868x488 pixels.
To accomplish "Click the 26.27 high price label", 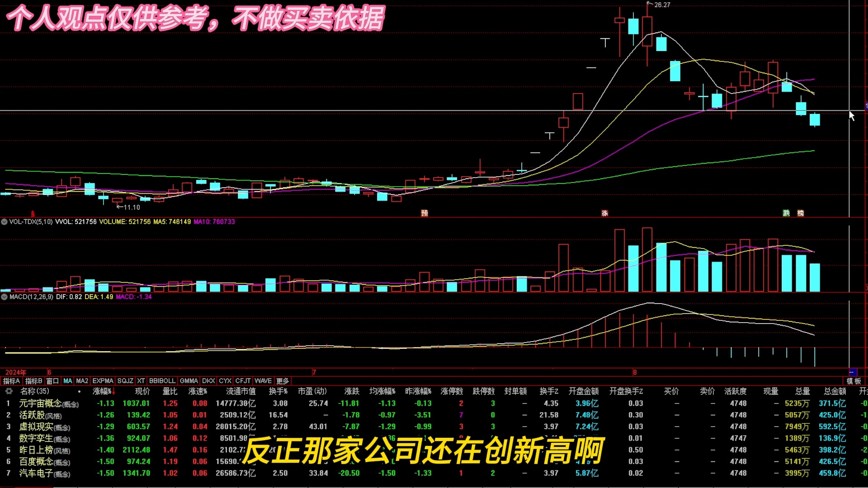I will [662, 5].
